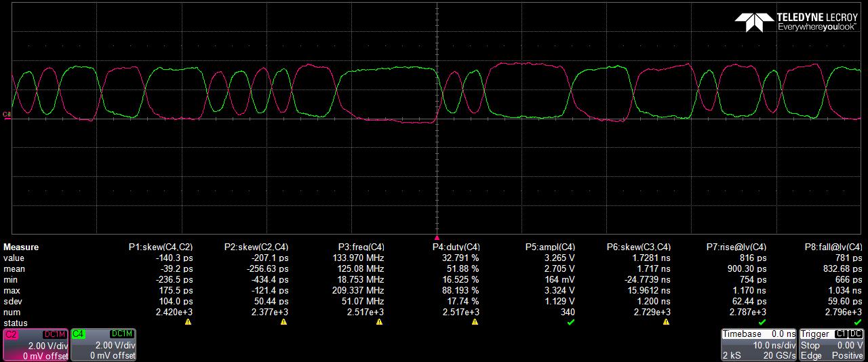Click the P1 skew status warning icon
868x362 pixels.
(x=188, y=323)
